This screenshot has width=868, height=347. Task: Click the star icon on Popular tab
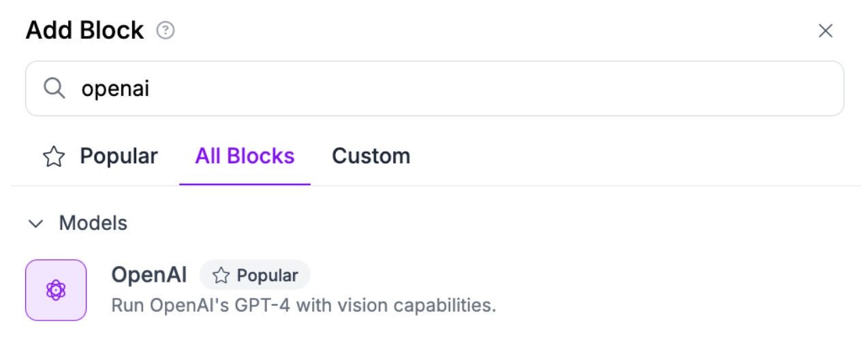point(54,156)
